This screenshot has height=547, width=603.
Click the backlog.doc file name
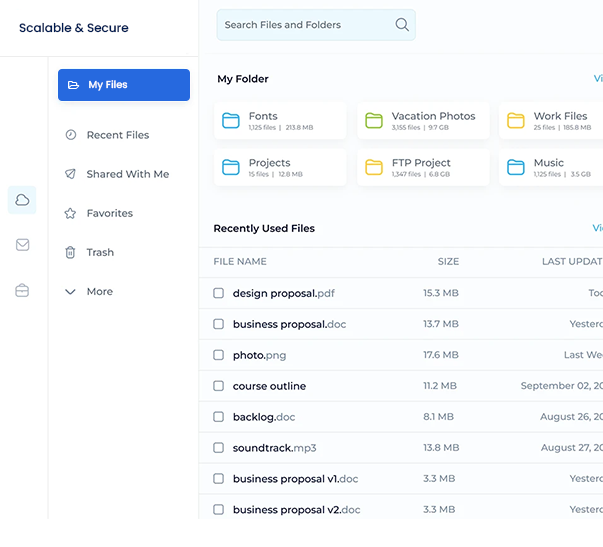(x=264, y=417)
